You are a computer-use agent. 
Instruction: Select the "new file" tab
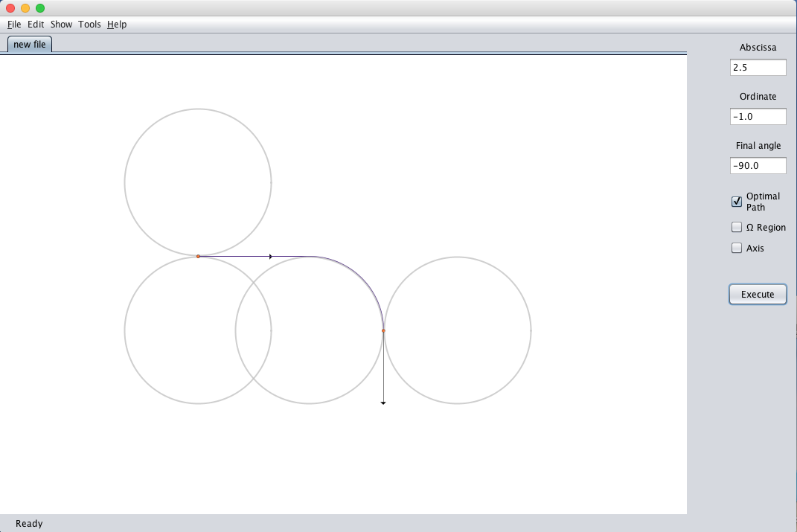(30, 45)
